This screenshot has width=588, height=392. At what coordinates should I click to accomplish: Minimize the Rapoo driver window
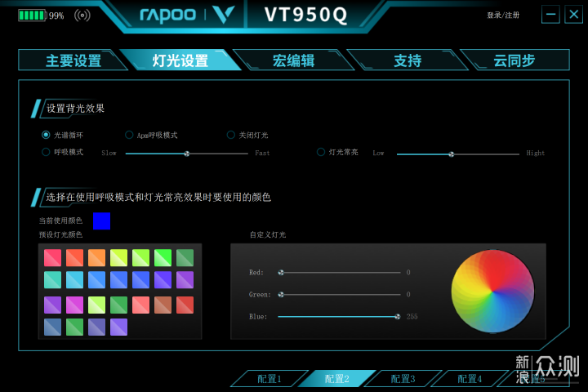tap(550, 15)
